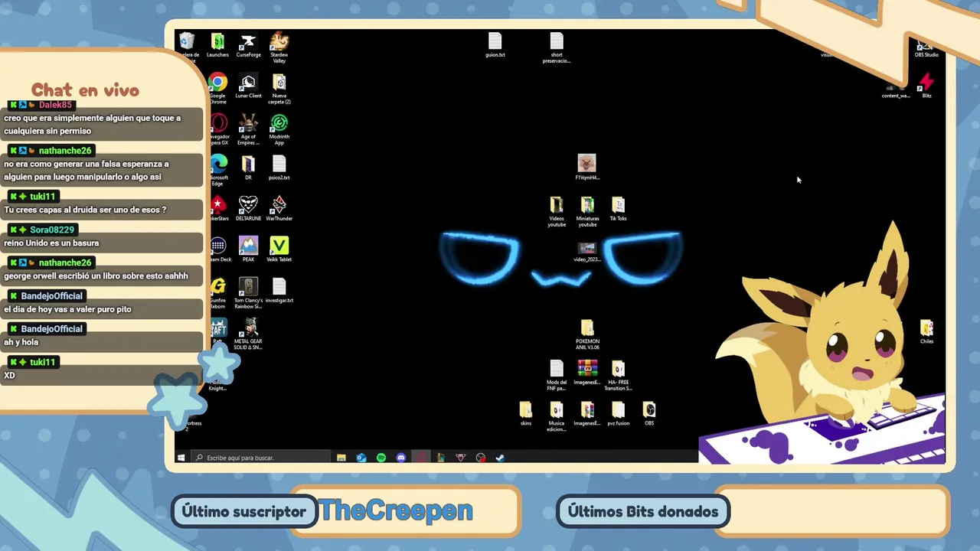Open the Windows Start menu
This screenshot has width=980, height=551.
[181, 458]
